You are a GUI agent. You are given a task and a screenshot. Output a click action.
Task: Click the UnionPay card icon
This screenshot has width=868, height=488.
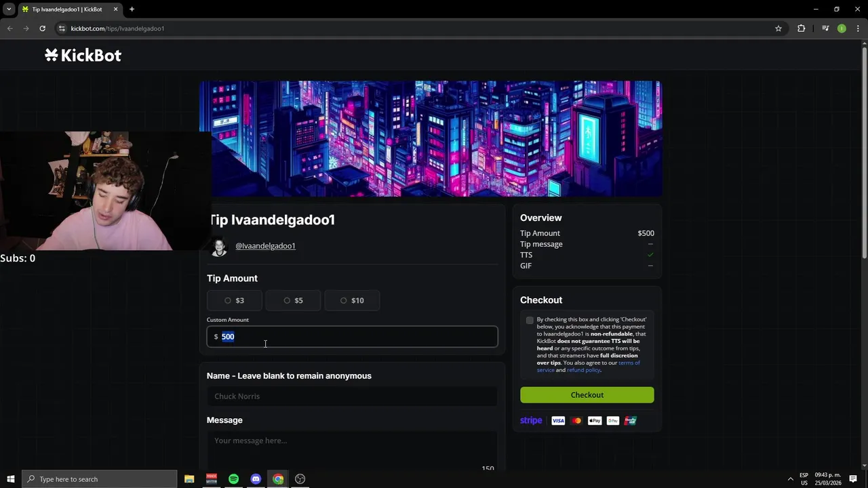coord(631,421)
